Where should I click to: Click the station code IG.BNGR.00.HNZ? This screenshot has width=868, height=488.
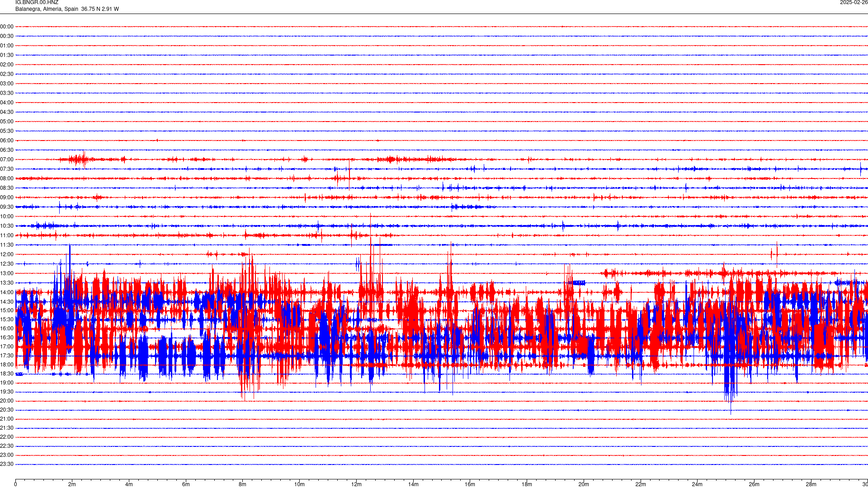click(37, 3)
